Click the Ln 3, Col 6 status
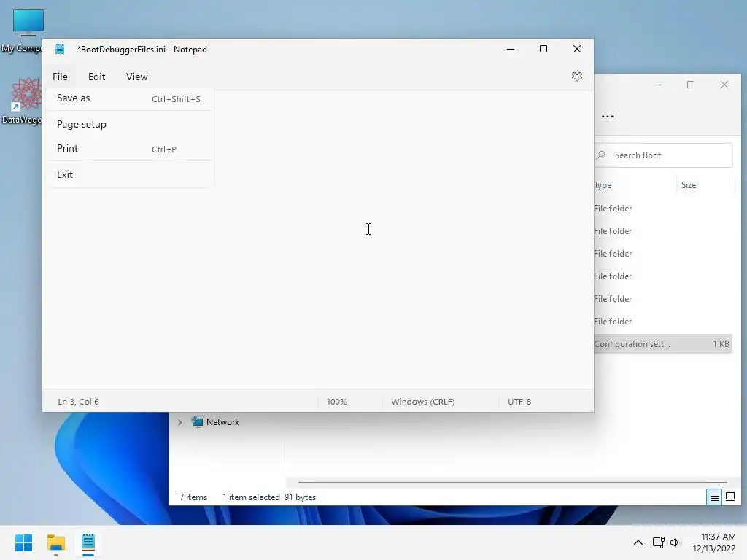 pos(79,402)
